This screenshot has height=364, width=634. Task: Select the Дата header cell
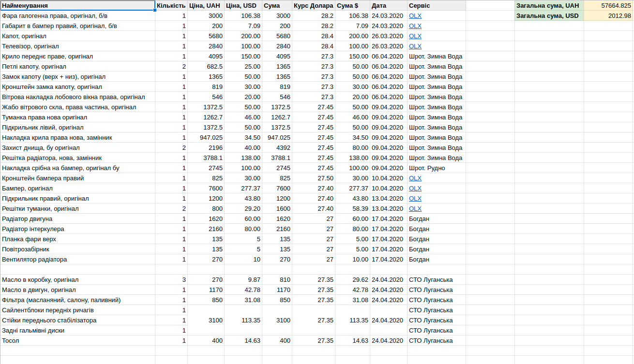[x=389, y=5]
